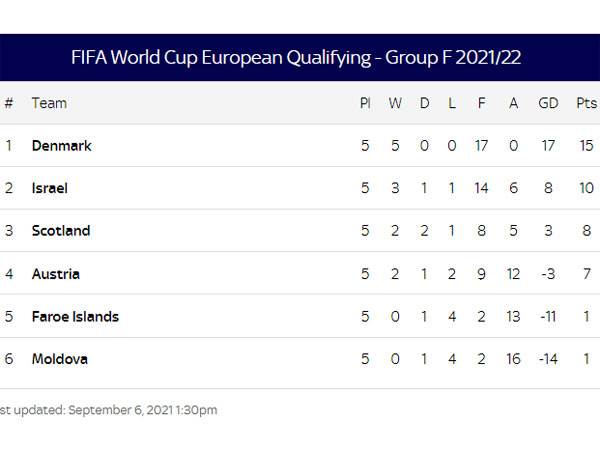
Task: Click the "Team" column header
Action: [x=49, y=103]
